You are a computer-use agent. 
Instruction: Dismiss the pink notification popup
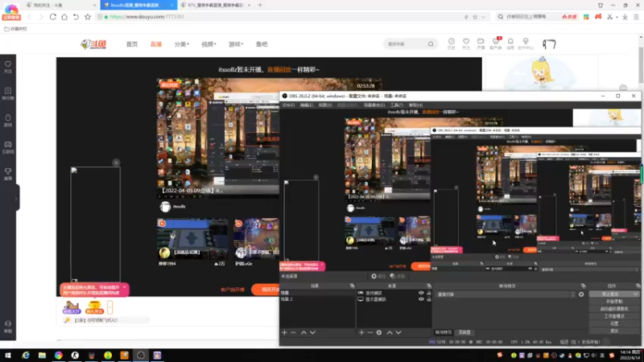[x=125, y=287]
